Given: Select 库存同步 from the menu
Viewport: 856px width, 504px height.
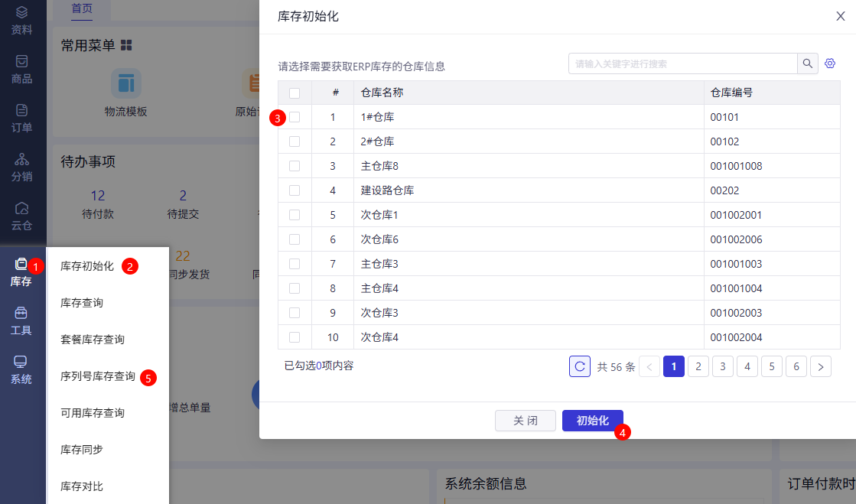Looking at the screenshot, I should point(81,450).
